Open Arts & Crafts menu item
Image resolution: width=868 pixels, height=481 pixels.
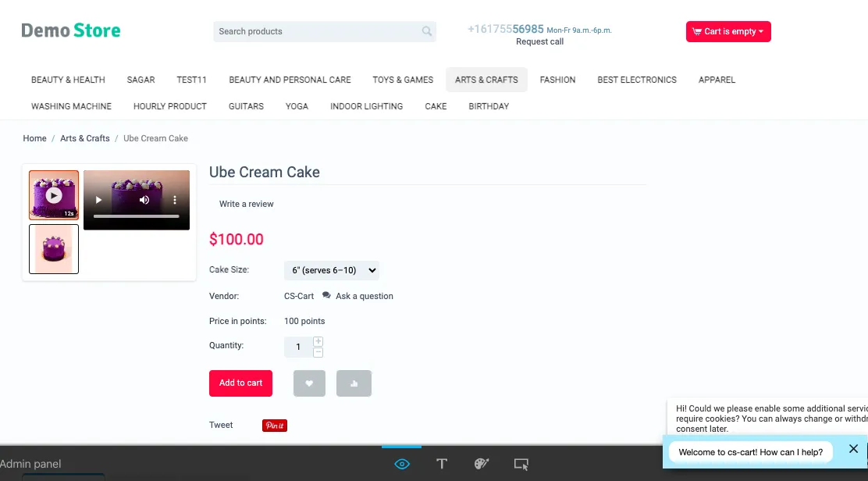tap(486, 80)
